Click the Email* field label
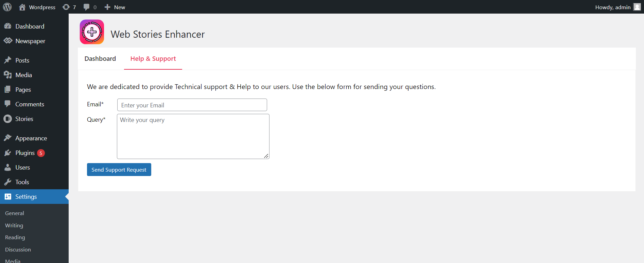The image size is (644, 263). 95,104
